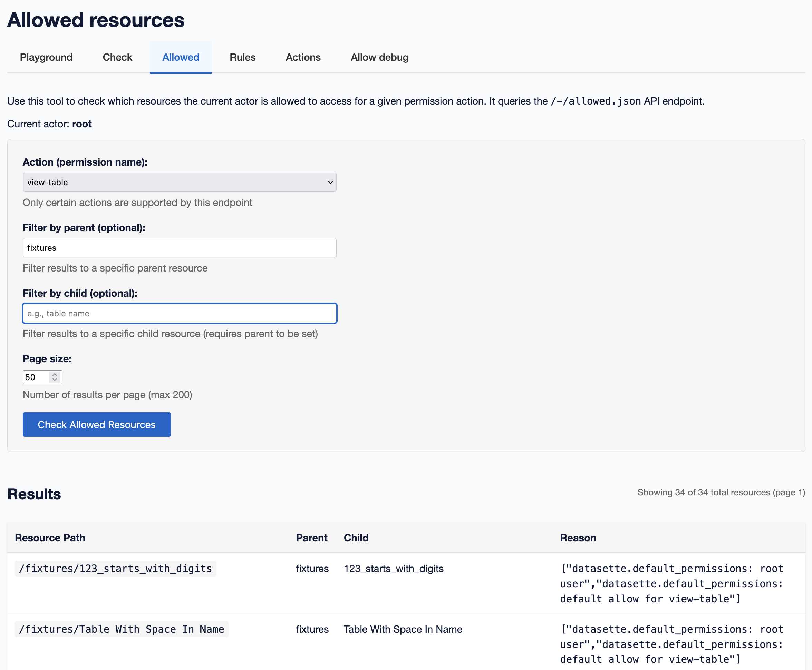
Task: Open the Rules tab
Action: [x=242, y=57]
